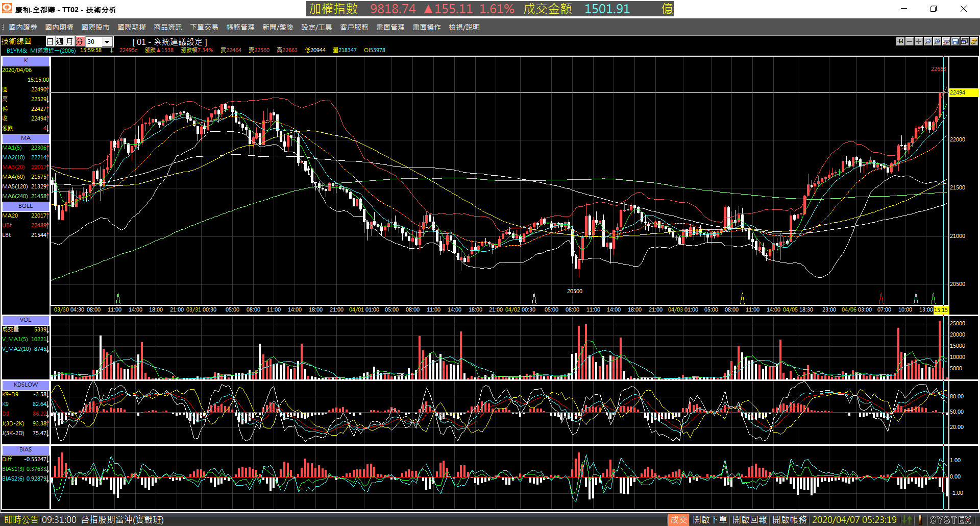The height and width of the screenshot is (526, 980).
Task: Click the [ 01 - 系統建議設定 ] label
Action: [x=170, y=42]
